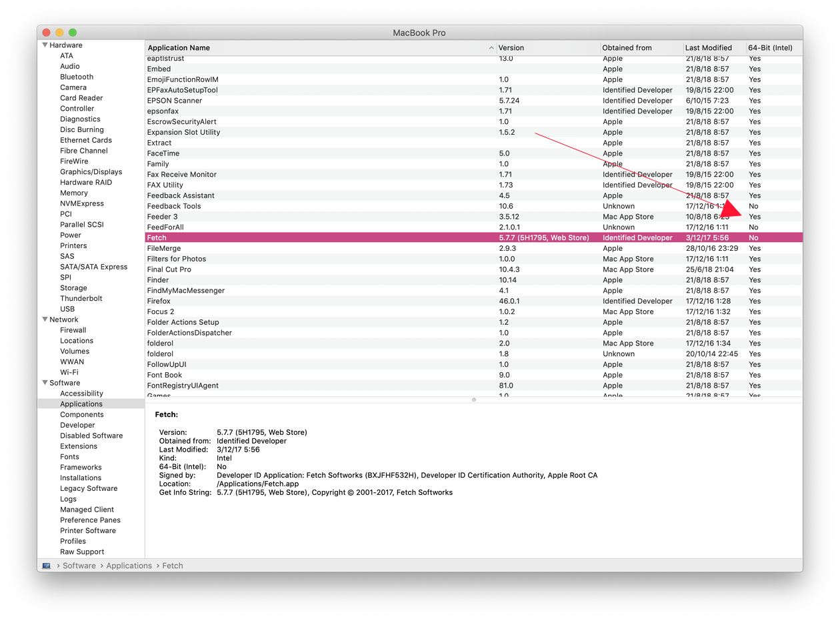Open the Card Reader section
The width and height of the screenshot is (840, 621).
[x=81, y=98]
